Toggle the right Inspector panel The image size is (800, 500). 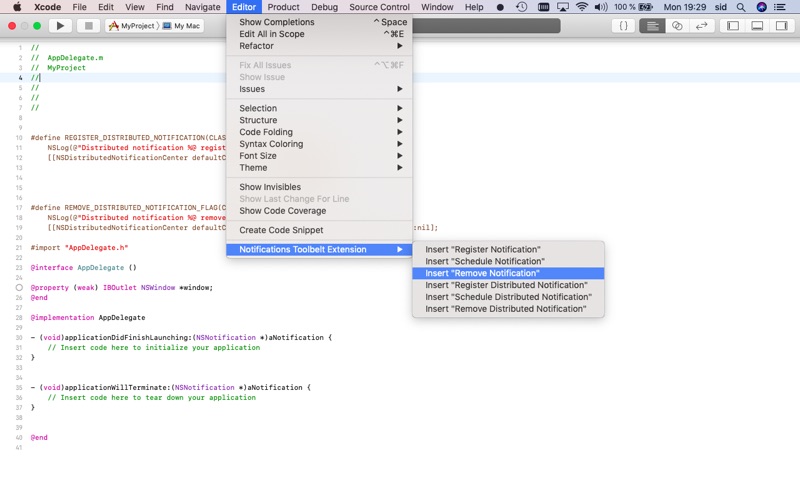click(x=781, y=26)
